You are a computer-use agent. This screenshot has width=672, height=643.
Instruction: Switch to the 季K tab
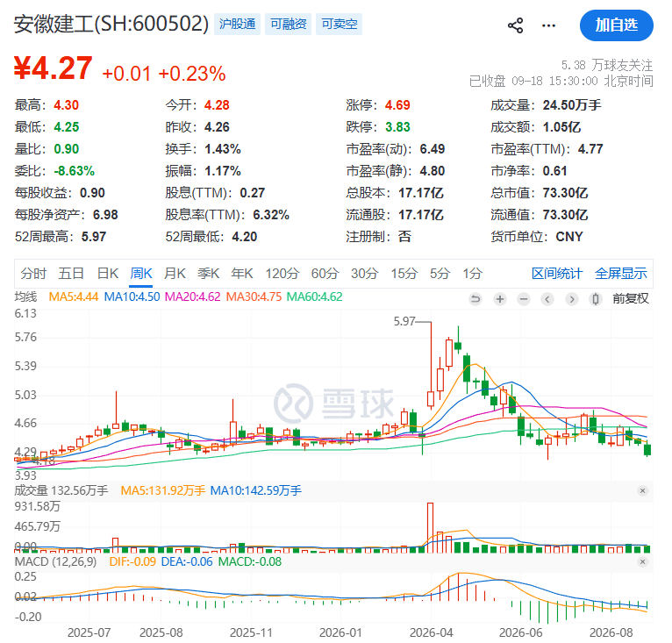208,274
